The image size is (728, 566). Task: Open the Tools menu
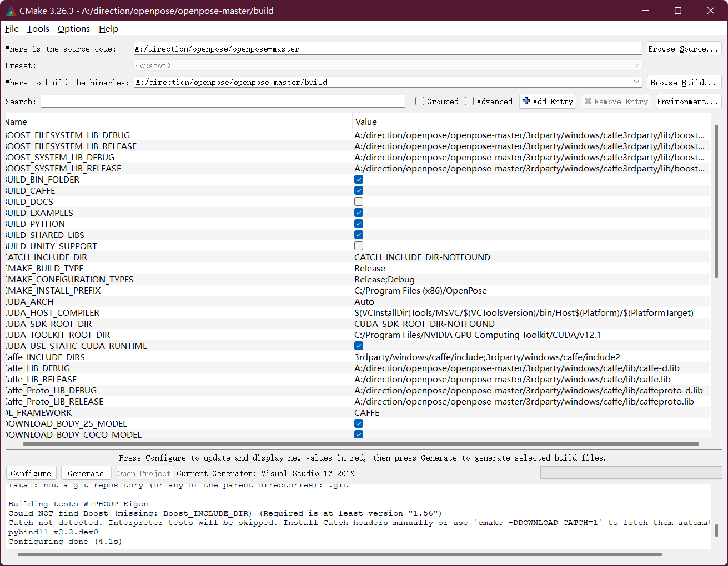(38, 28)
